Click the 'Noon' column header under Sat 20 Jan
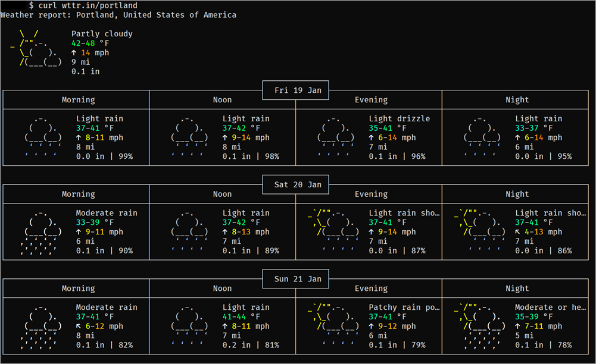Screen dimensions: 596x364 point(222,194)
